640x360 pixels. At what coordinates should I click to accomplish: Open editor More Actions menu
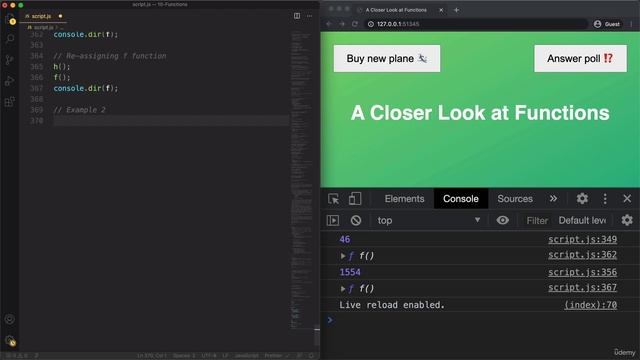point(309,16)
